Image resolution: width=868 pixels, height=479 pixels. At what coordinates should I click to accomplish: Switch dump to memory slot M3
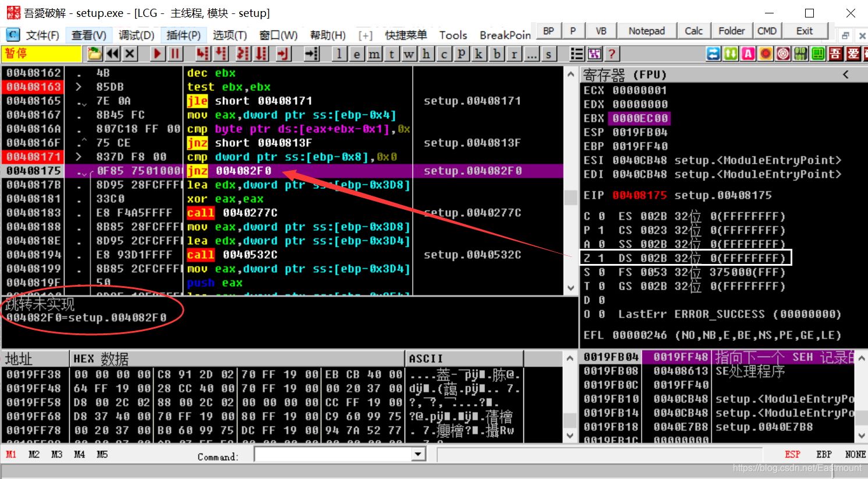click(x=56, y=455)
